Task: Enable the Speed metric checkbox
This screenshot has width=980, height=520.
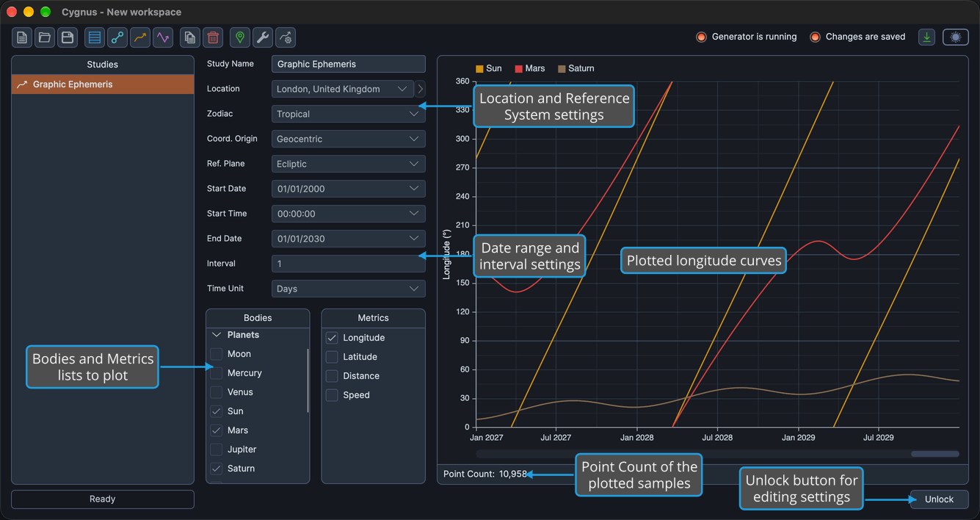Action: pyautogui.click(x=332, y=395)
